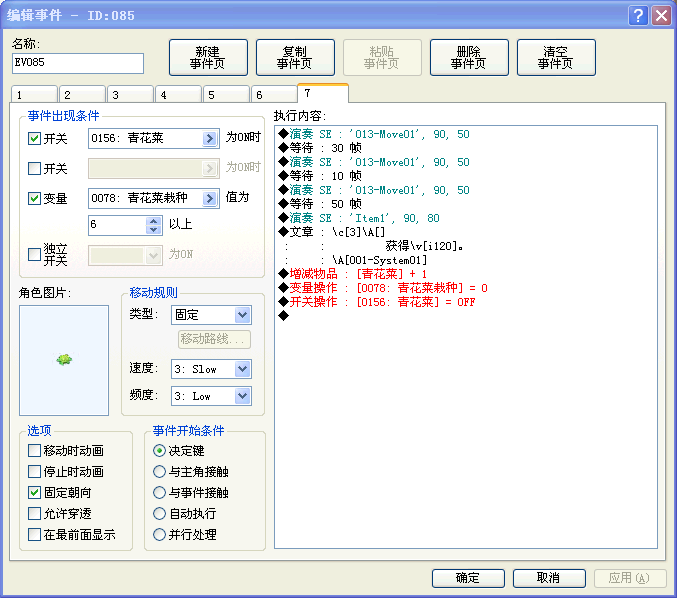Open variable 0078 selection arrow

pos(209,198)
